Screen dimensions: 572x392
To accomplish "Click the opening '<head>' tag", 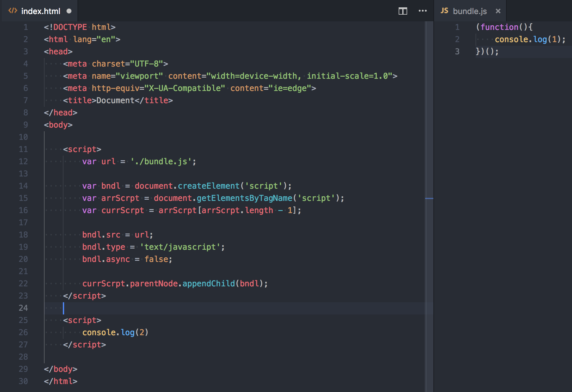I will click(58, 52).
